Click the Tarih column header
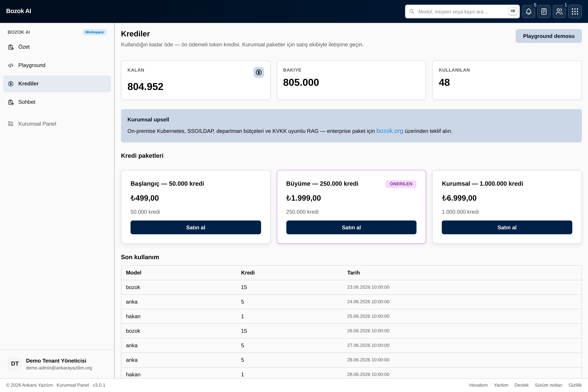 pos(353,273)
